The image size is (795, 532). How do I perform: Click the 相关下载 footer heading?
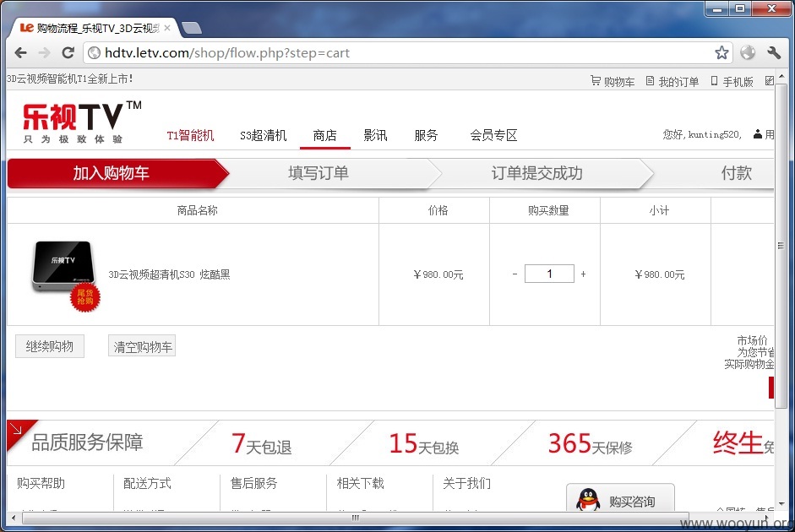[361, 483]
